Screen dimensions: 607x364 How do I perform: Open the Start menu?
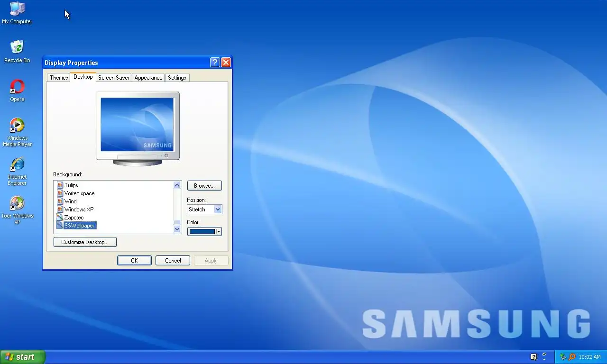23,357
